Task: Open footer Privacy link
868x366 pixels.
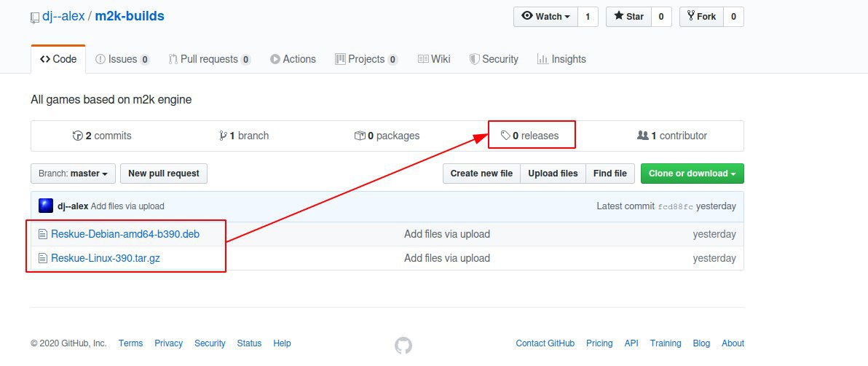Action: click(169, 343)
